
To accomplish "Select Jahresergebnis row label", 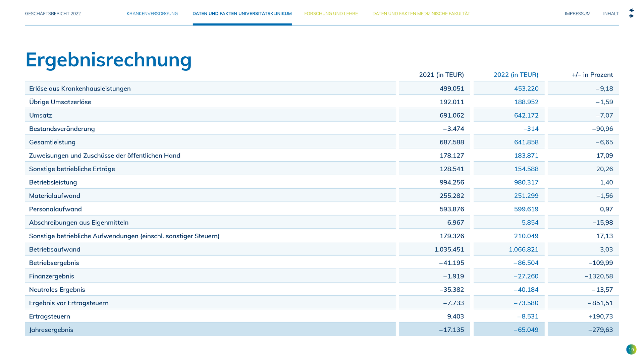I will click(51, 330).
